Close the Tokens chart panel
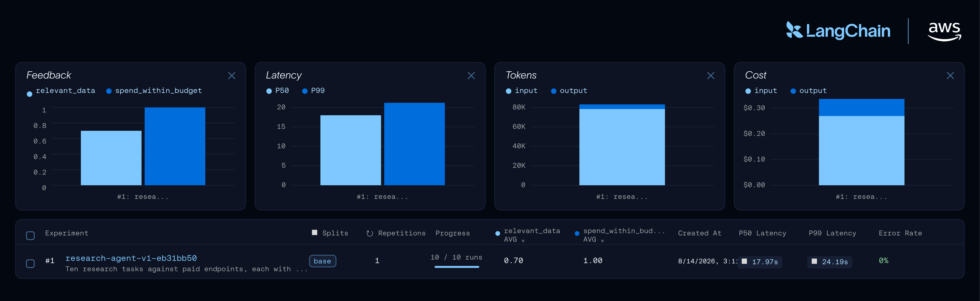The height and width of the screenshot is (301, 980). tap(711, 76)
